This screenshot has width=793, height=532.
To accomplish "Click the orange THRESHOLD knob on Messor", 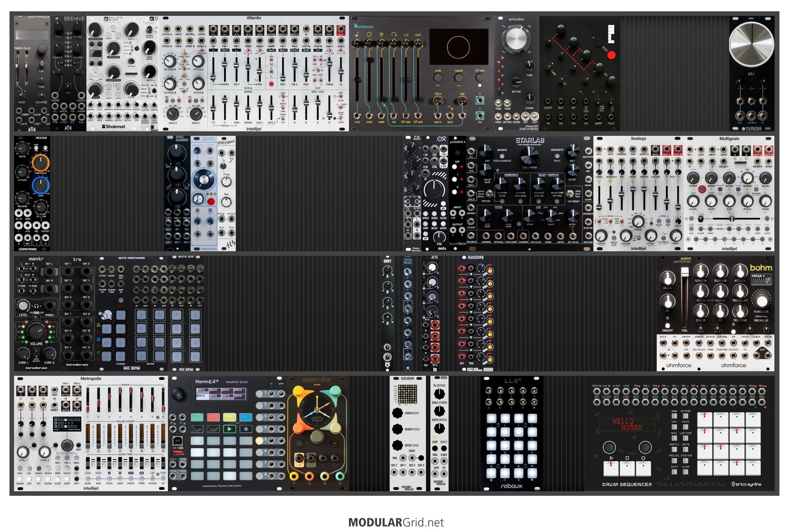I will pyautogui.click(x=40, y=162).
